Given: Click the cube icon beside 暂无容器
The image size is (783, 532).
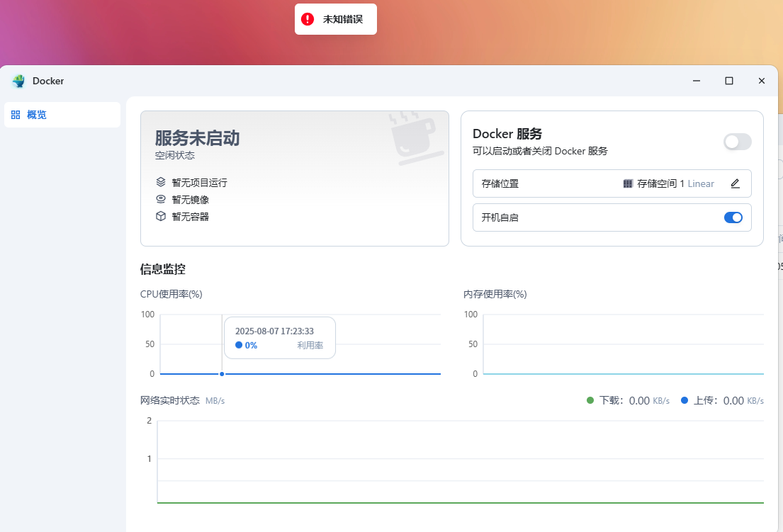Looking at the screenshot, I should 161,216.
